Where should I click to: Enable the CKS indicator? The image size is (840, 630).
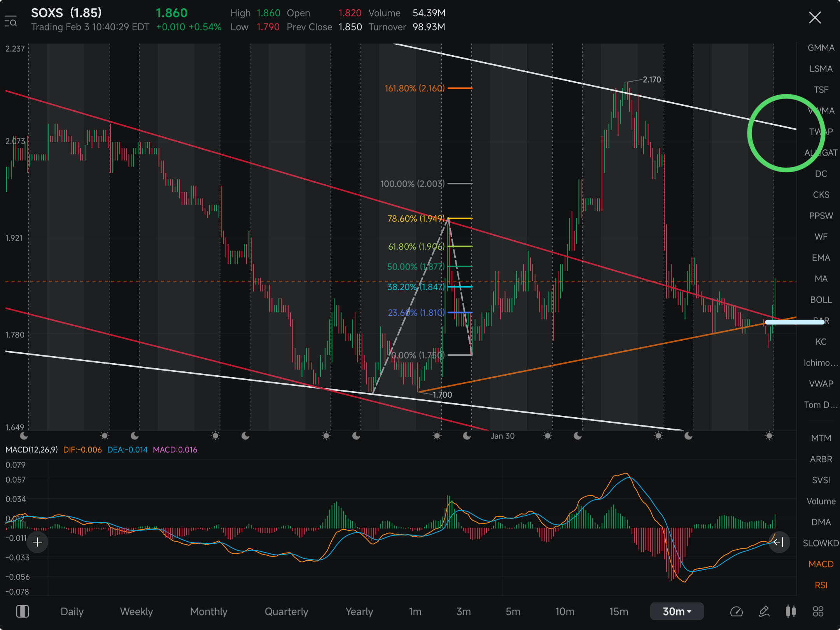[x=821, y=195]
